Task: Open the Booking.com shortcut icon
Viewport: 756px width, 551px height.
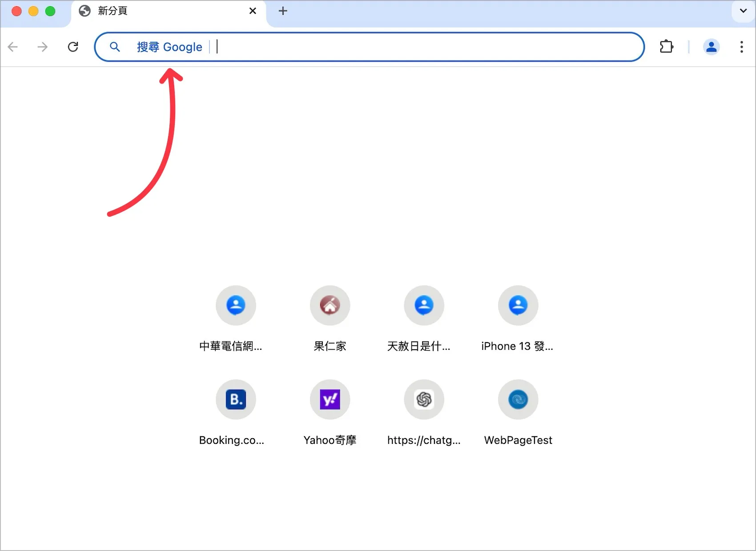Action: tap(236, 399)
